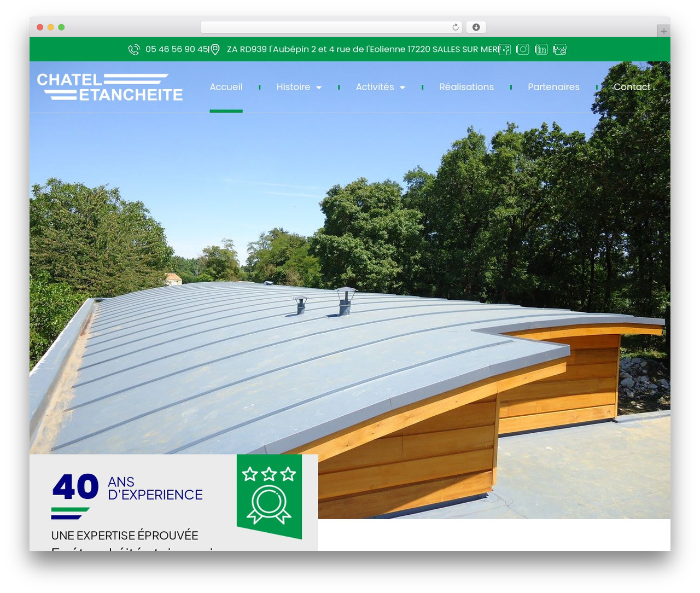Select the "UNE EXPERTISE ÉPROUVÉE" text
The width and height of the screenshot is (700, 593).
125,536
